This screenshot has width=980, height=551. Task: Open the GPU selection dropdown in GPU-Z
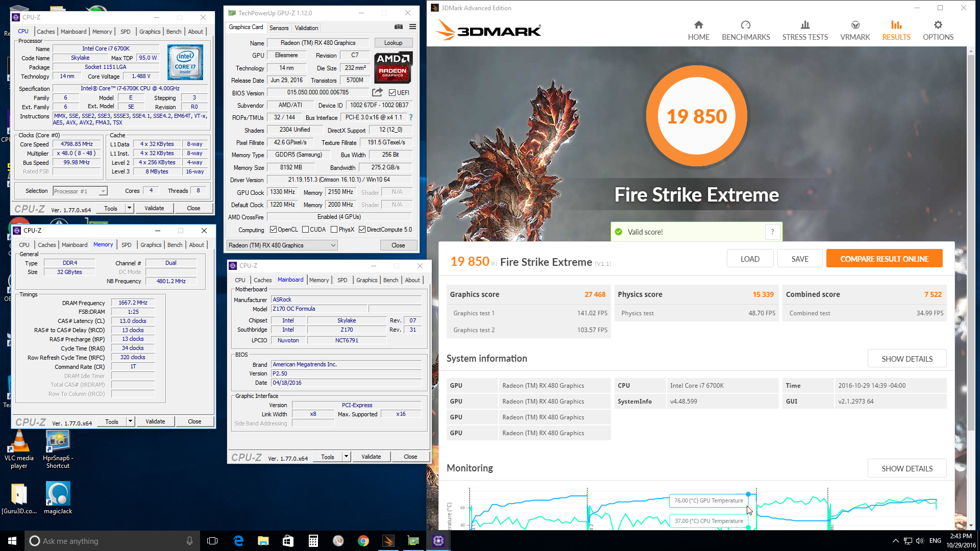tap(282, 245)
